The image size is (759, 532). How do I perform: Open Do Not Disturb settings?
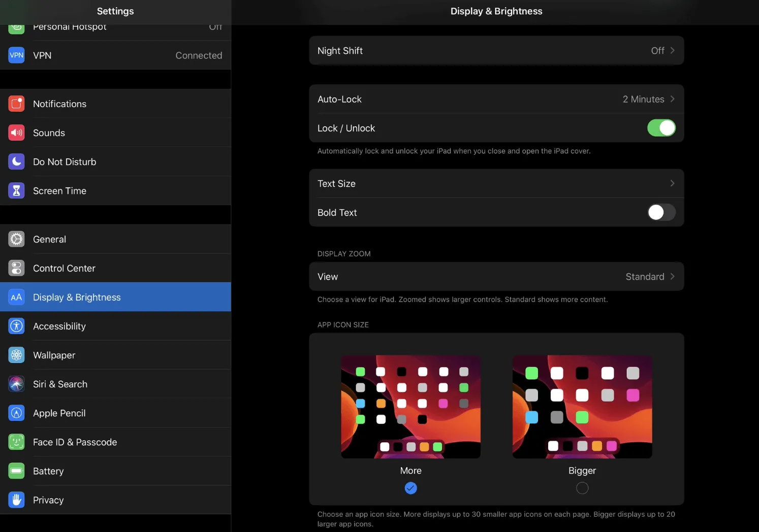pos(115,161)
